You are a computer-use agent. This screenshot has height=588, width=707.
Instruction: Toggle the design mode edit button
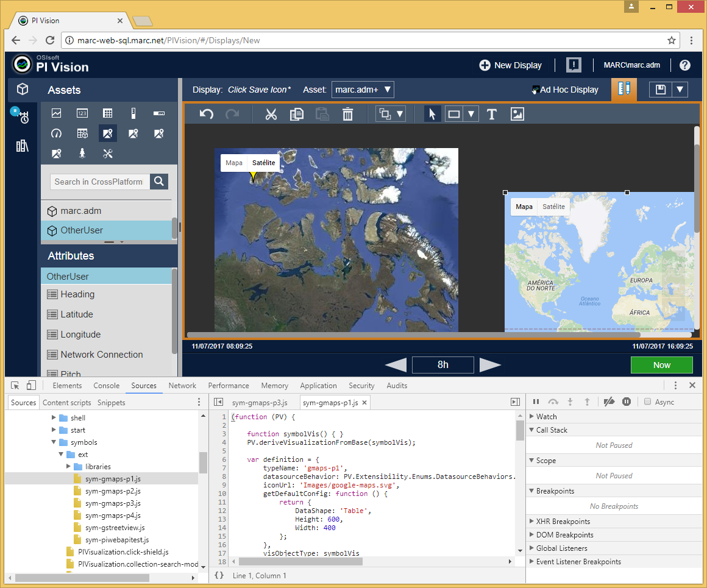624,89
